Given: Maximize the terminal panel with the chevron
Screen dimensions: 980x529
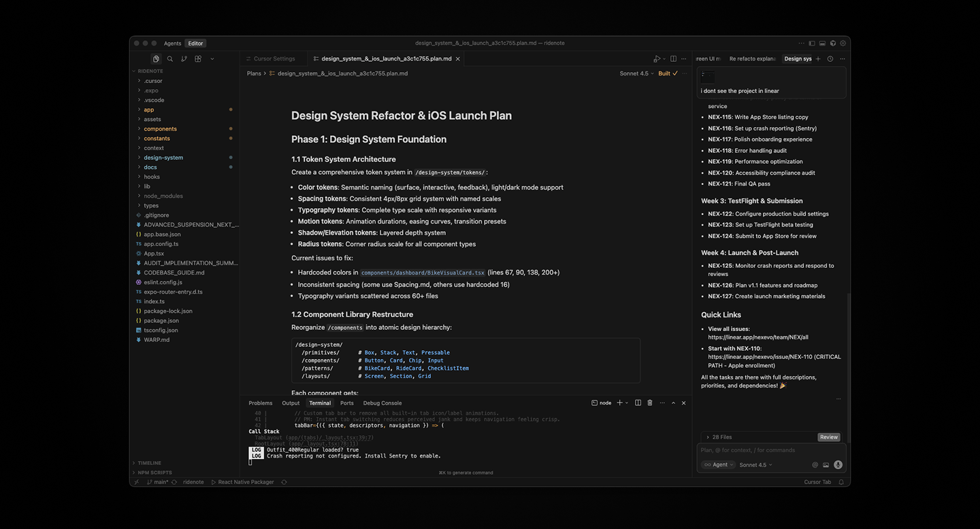Looking at the screenshot, I should 673,403.
